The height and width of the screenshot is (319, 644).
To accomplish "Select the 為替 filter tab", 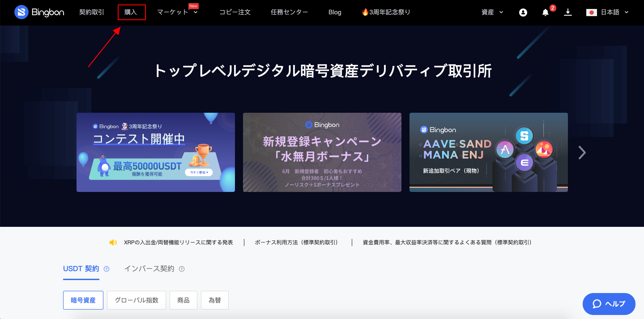I will click(x=215, y=300).
